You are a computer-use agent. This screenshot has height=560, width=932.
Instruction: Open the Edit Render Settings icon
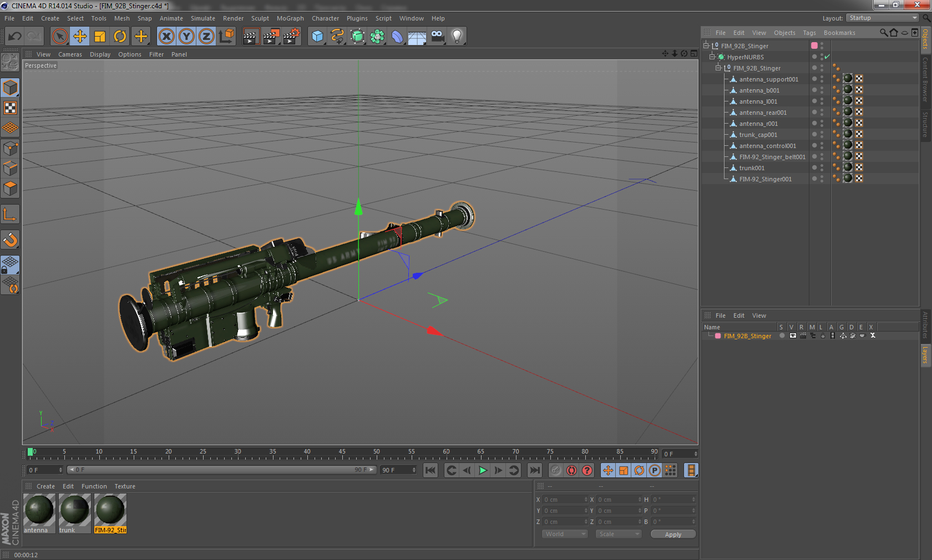[292, 37]
